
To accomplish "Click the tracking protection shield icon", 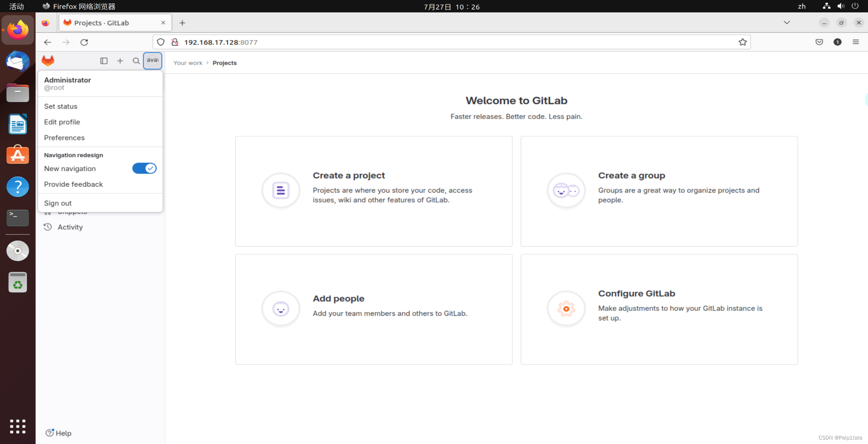I will pyautogui.click(x=160, y=42).
